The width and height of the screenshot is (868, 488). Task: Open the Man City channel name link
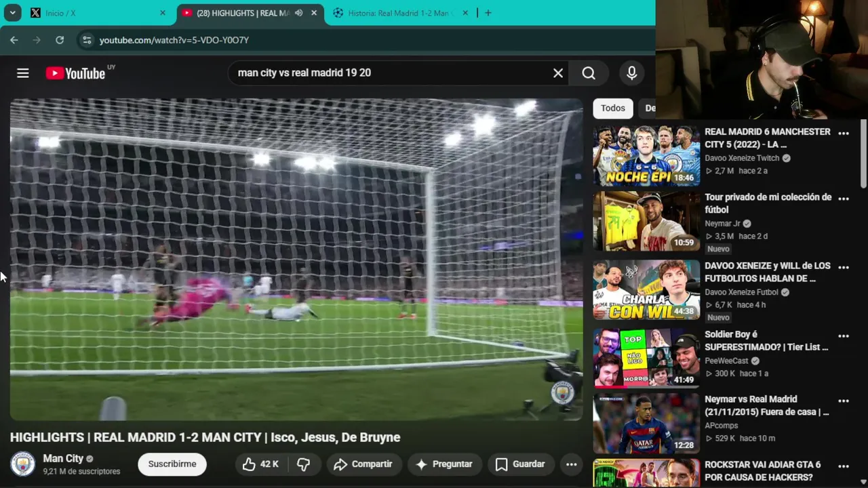point(63,459)
